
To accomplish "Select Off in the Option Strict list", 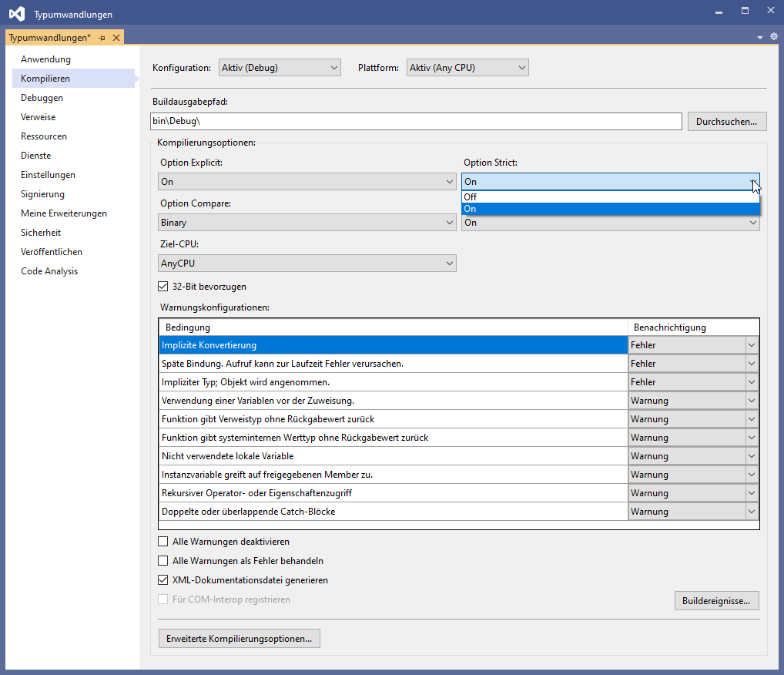I will coord(610,197).
